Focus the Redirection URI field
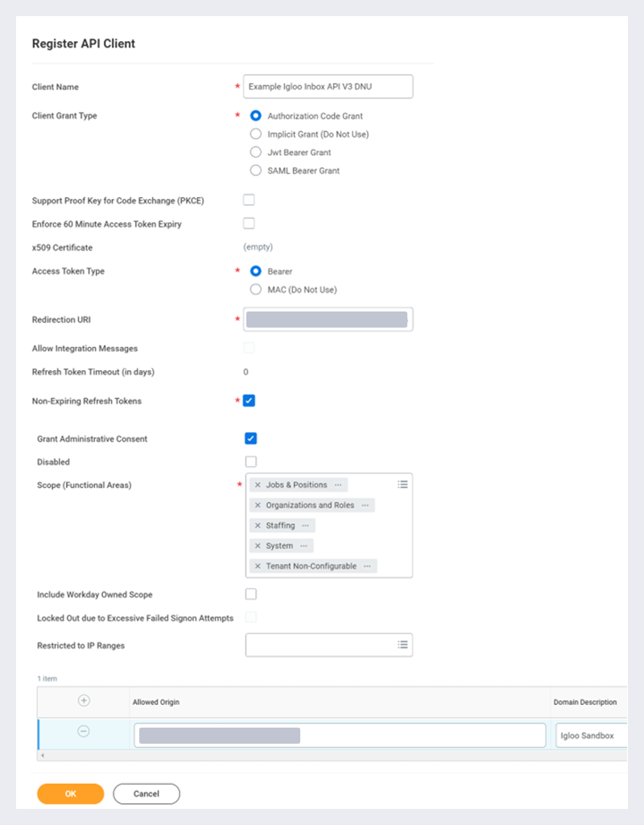Image resolution: width=644 pixels, height=825 pixels. [328, 320]
